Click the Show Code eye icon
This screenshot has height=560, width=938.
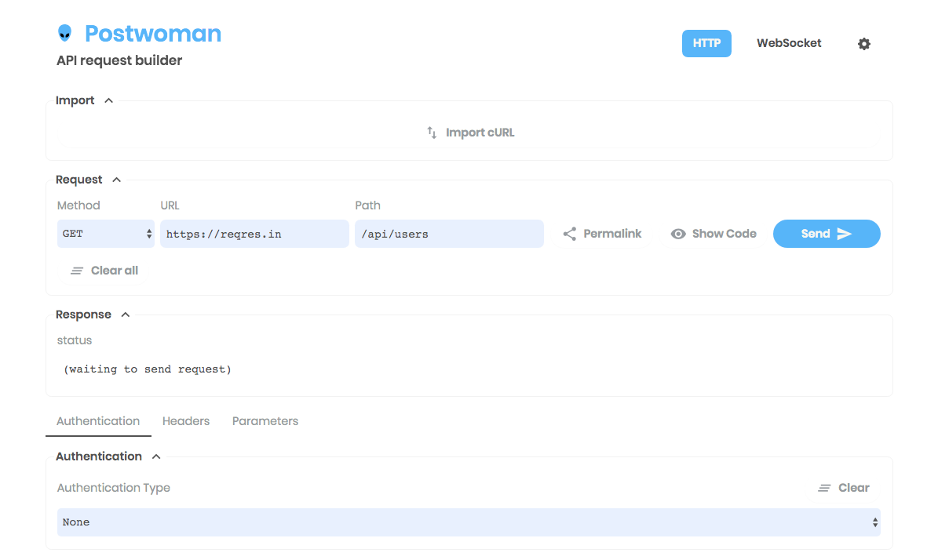point(678,234)
